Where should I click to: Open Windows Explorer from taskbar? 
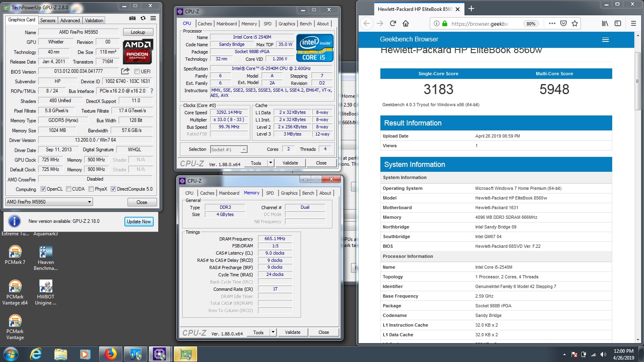point(61,354)
